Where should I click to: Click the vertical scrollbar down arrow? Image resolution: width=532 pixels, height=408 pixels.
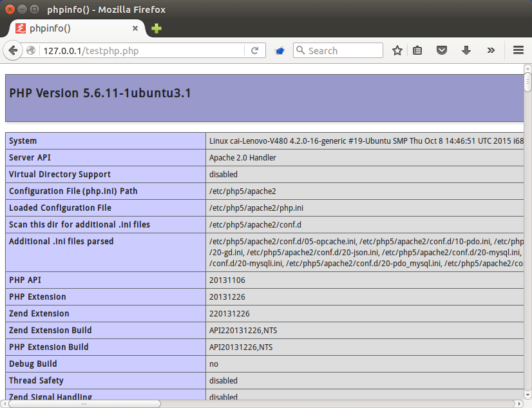point(527,396)
